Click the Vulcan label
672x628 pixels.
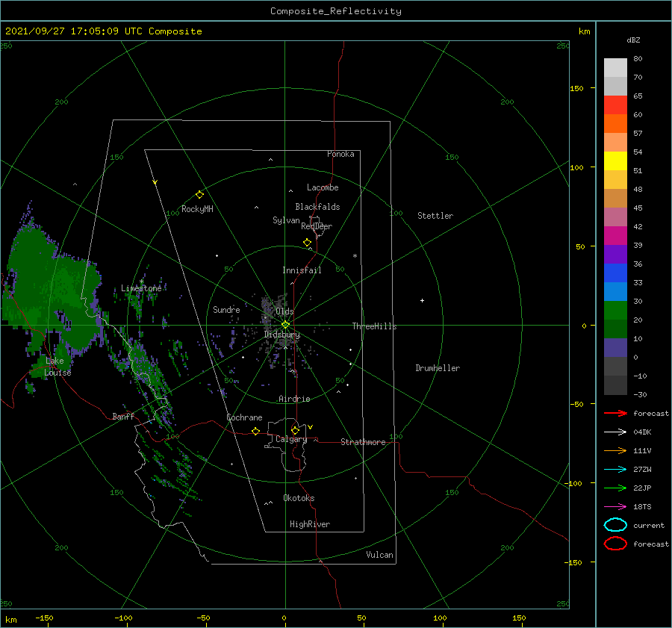pos(379,555)
